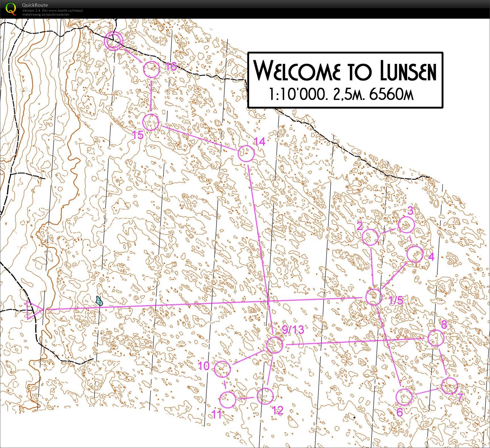Click the finish double-circle marker

(x=113, y=41)
